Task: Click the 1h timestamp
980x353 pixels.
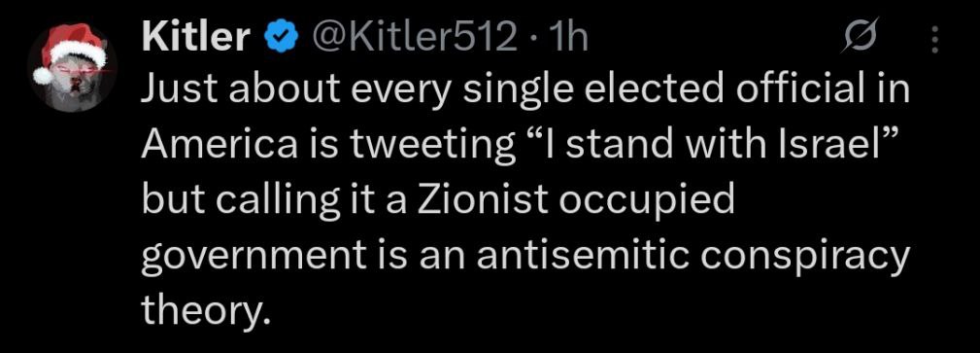Action: (x=563, y=39)
